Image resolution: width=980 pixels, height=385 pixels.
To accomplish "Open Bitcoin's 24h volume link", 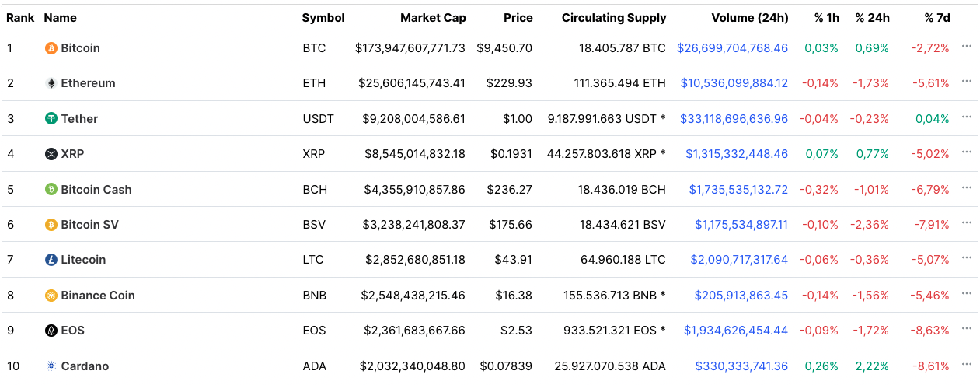I will (732, 48).
